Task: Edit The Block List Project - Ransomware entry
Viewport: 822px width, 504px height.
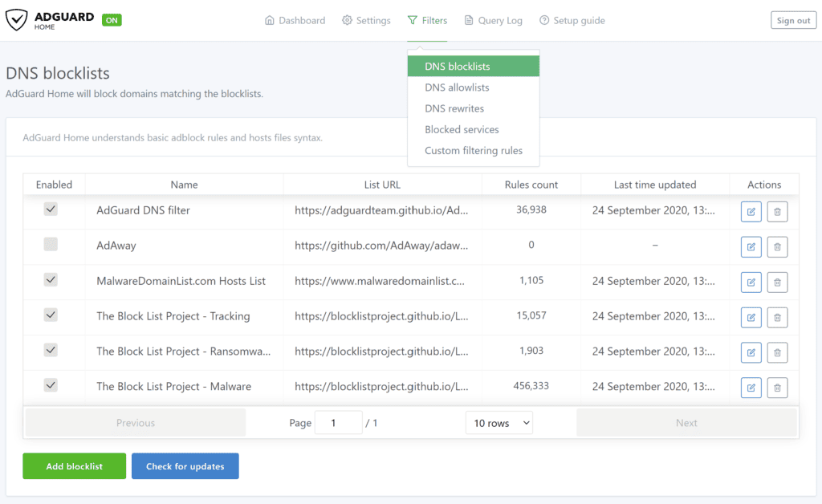Action: pyautogui.click(x=751, y=352)
